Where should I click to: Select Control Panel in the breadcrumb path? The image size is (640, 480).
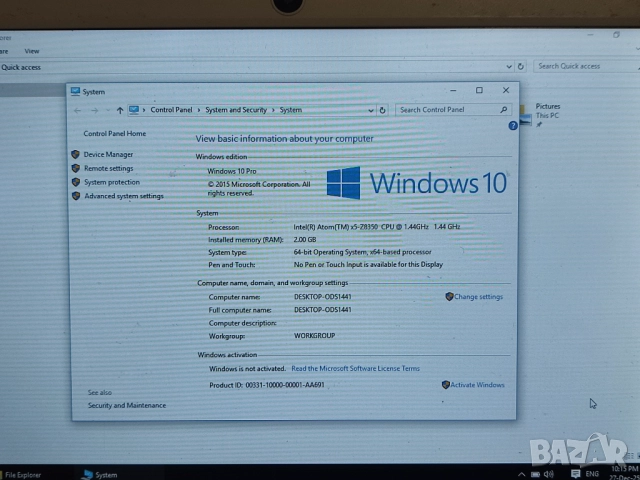171,110
